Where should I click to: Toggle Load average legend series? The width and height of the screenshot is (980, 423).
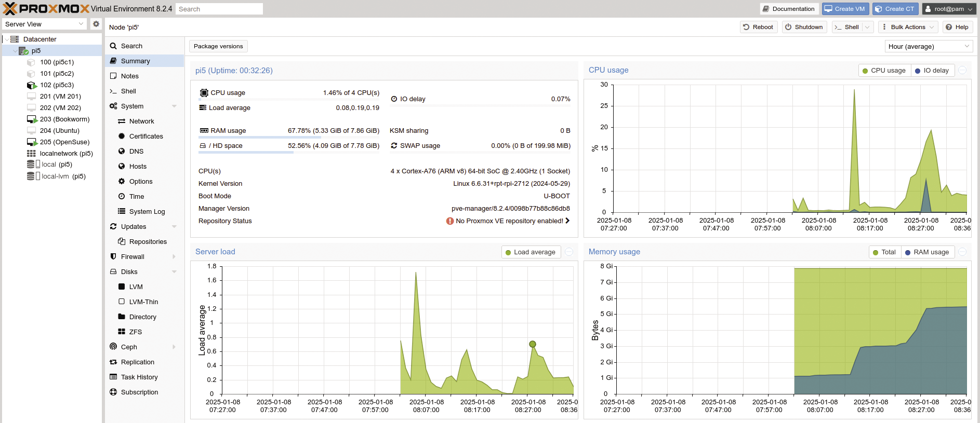pyautogui.click(x=531, y=252)
